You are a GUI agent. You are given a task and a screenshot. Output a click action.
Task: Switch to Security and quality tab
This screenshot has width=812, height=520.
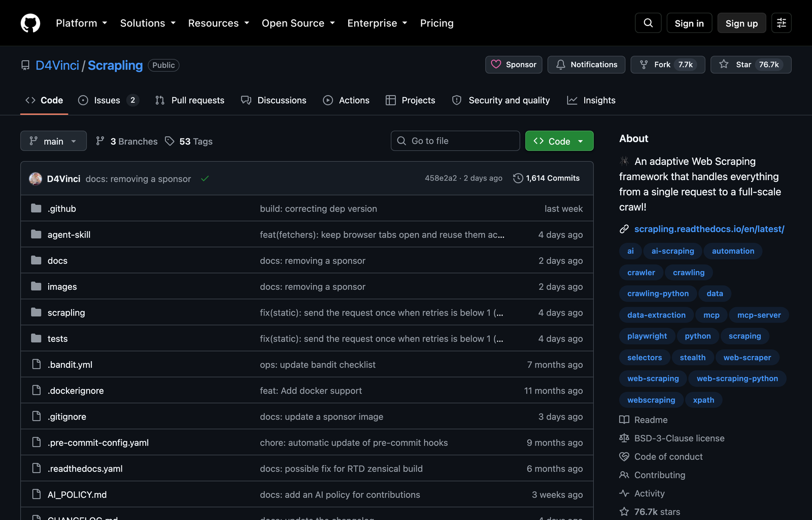[x=501, y=100]
